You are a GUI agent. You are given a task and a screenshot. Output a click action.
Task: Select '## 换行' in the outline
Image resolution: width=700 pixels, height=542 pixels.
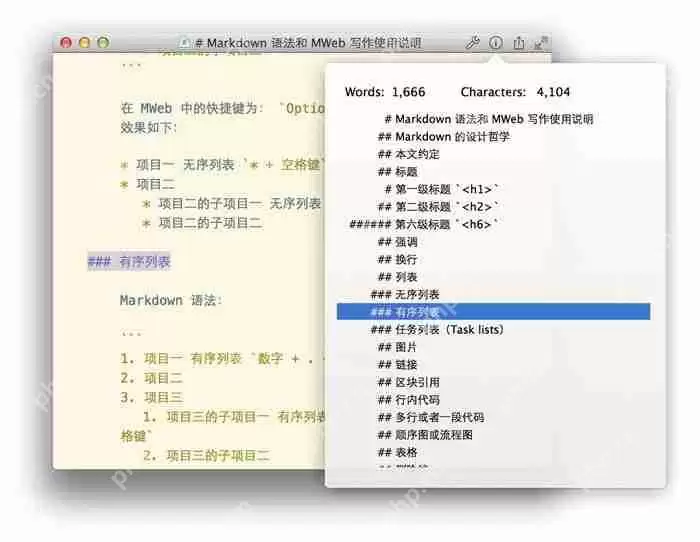point(398,259)
